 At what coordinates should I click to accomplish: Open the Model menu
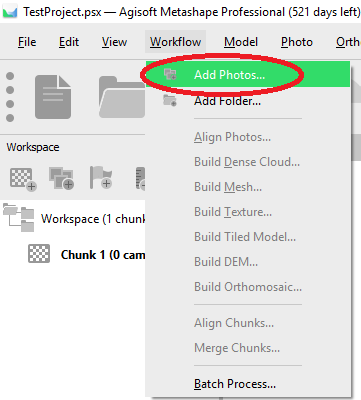click(x=241, y=42)
